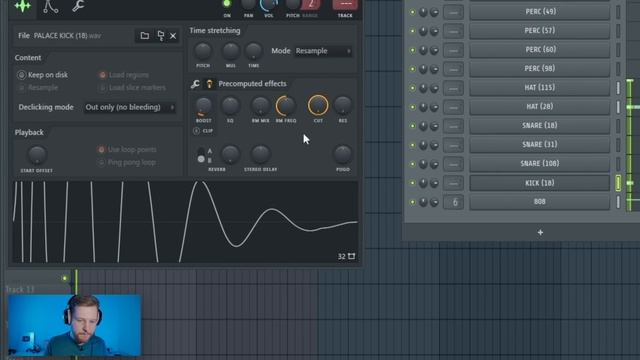Image resolution: width=640 pixels, height=360 pixels.
Task: Select the PERC (57) channel button
Action: click(x=540, y=31)
